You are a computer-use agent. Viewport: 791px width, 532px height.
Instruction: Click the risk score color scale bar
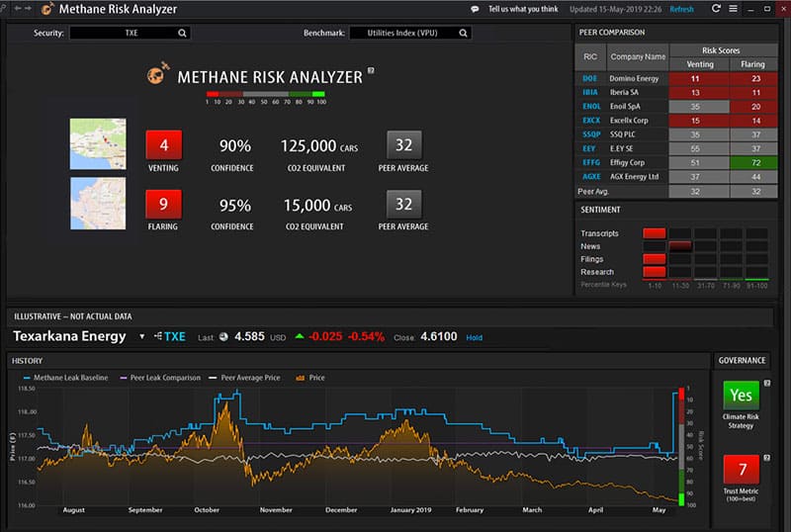(x=265, y=94)
